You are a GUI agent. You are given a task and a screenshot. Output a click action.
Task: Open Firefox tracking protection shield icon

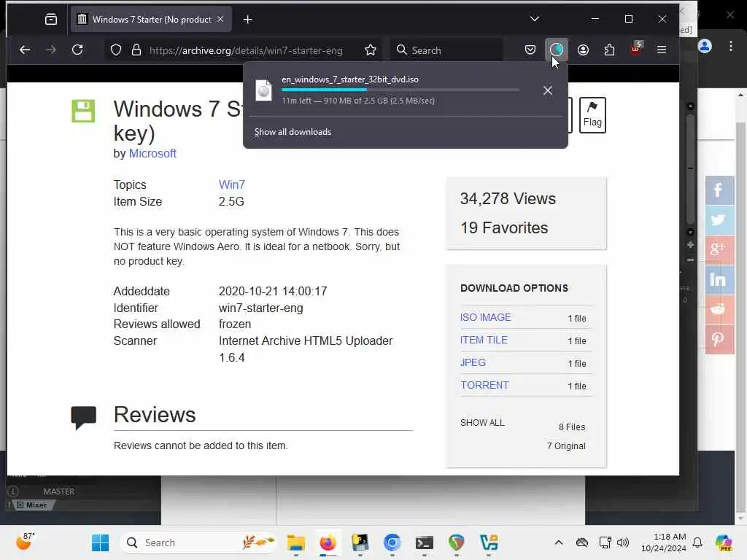click(116, 50)
